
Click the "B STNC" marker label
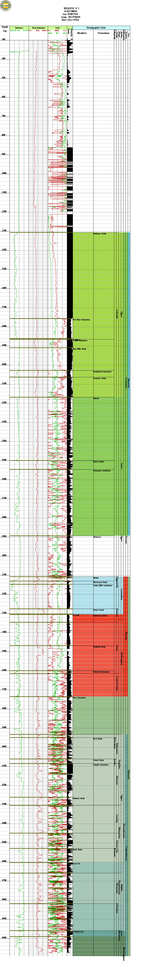coord(76,616)
